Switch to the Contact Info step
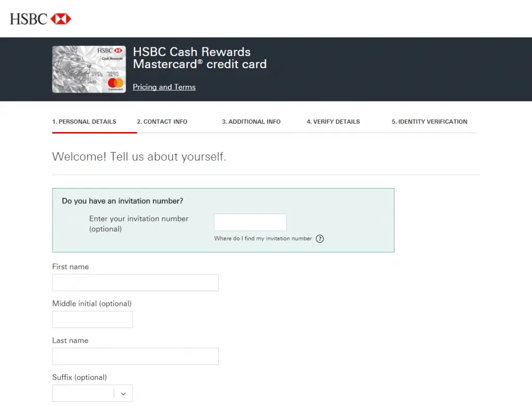 pos(162,122)
